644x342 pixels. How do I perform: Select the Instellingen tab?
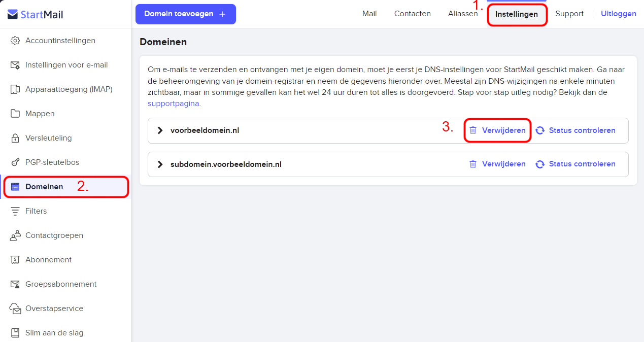pos(517,14)
